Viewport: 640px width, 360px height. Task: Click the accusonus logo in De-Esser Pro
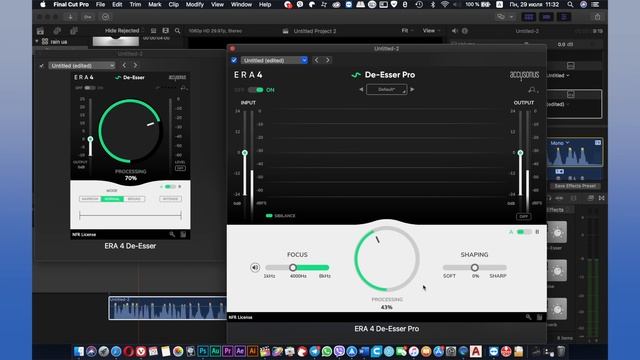click(x=524, y=75)
